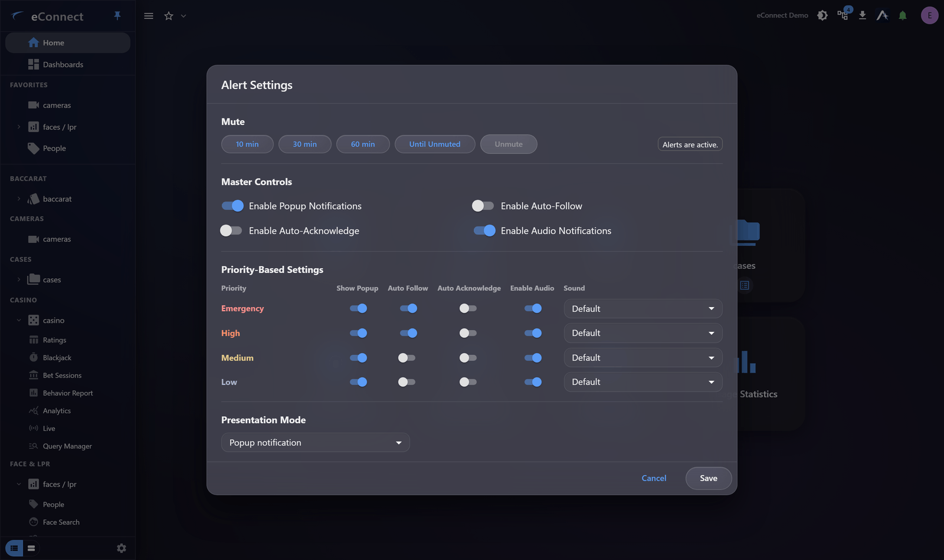Open the alert bell icon
The height and width of the screenshot is (560, 944).
pyautogui.click(x=903, y=15)
